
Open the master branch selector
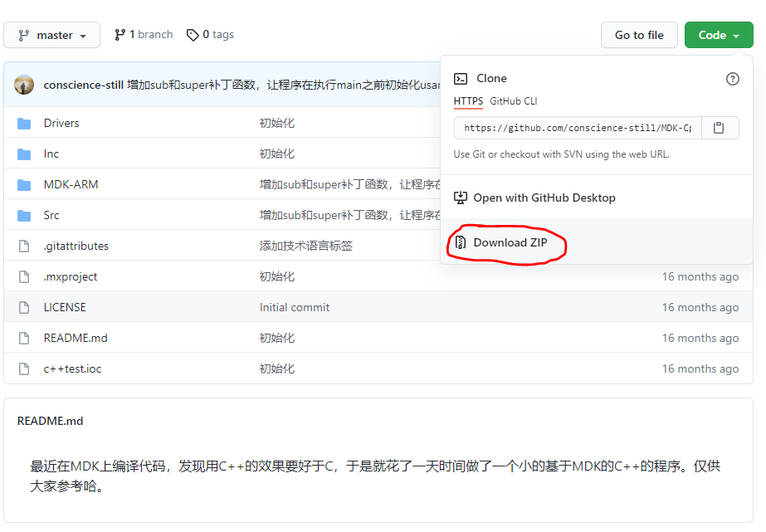pyautogui.click(x=51, y=34)
